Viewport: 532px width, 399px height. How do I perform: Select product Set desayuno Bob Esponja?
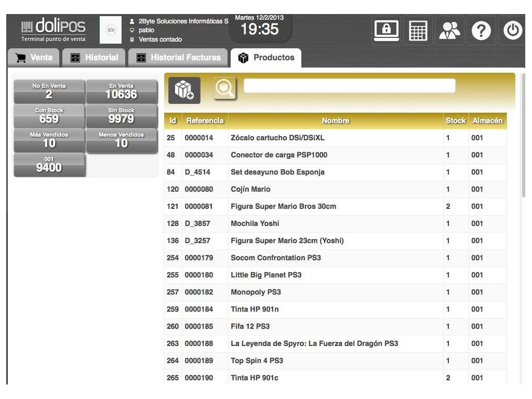(x=336, y=172)
